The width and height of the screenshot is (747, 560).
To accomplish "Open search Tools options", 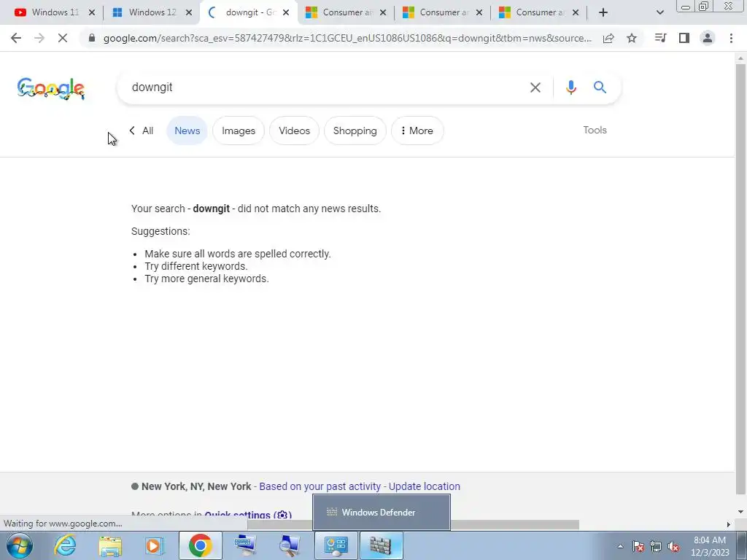I will [x=595, y=130].
